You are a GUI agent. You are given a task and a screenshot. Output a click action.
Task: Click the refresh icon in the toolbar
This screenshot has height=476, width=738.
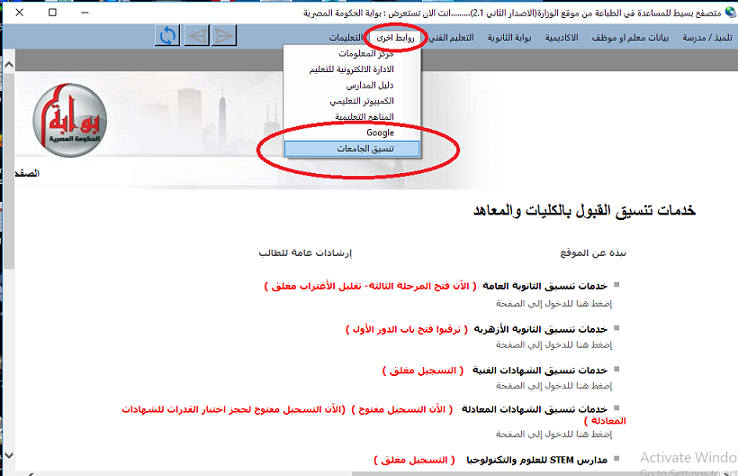(168, 36)
